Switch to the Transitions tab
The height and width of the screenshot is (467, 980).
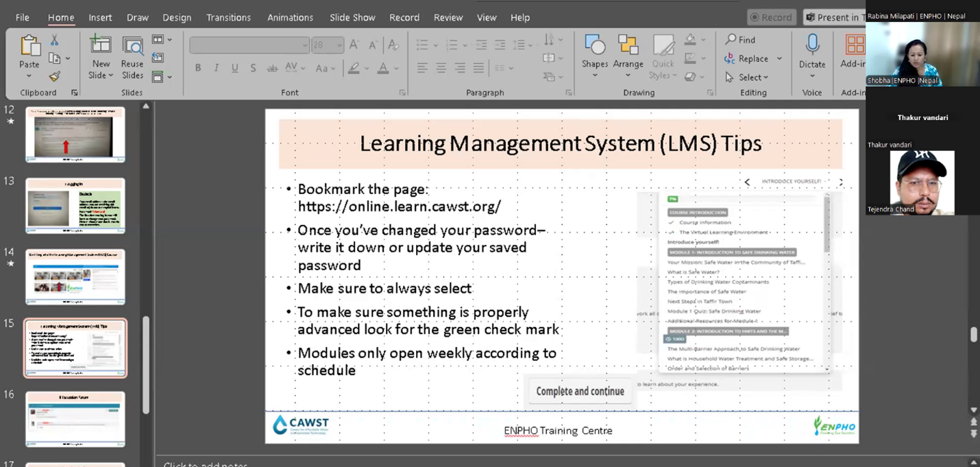click(228, 17)
